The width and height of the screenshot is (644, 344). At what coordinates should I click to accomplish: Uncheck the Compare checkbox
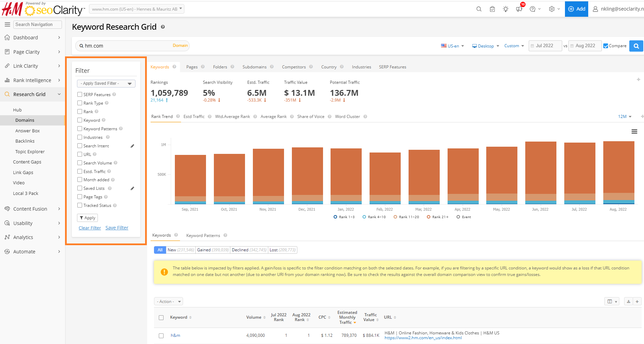point(606,46)
